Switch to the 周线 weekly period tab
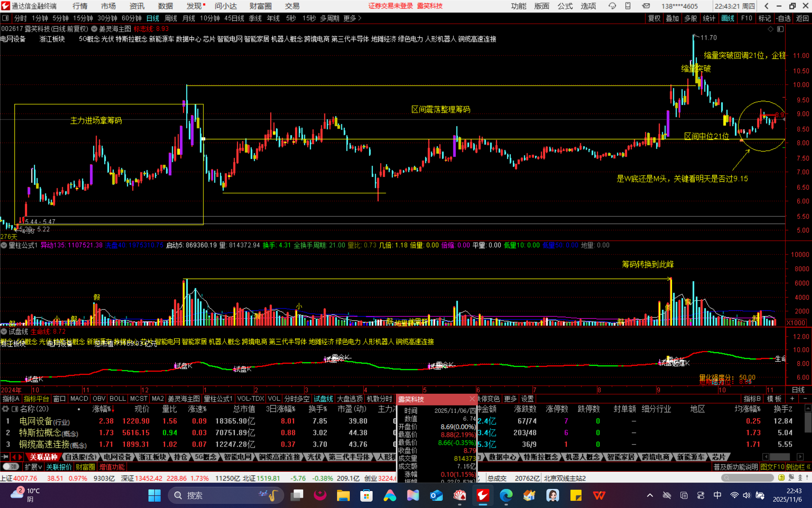 (x=170, y=18)
